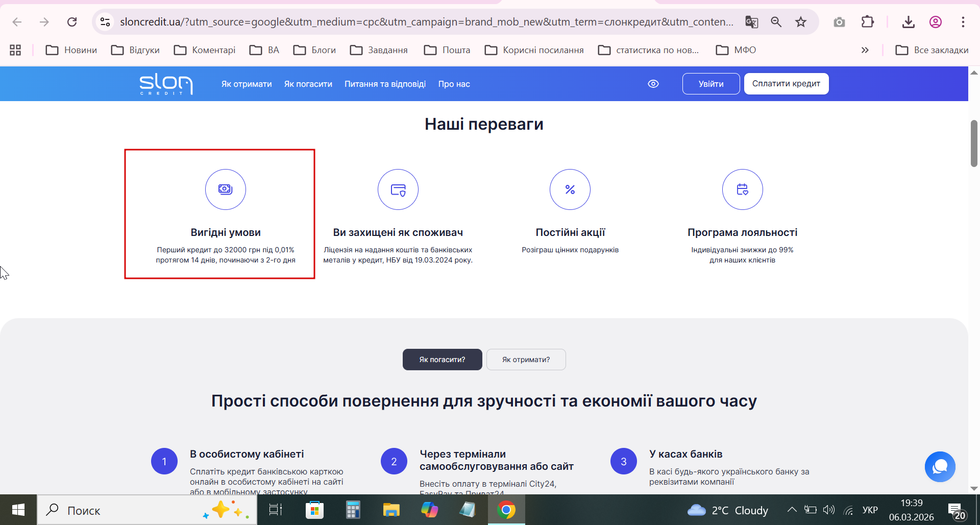Open the МФО bookmark folder
Viewport: 980px width, 525px height.
736,50
